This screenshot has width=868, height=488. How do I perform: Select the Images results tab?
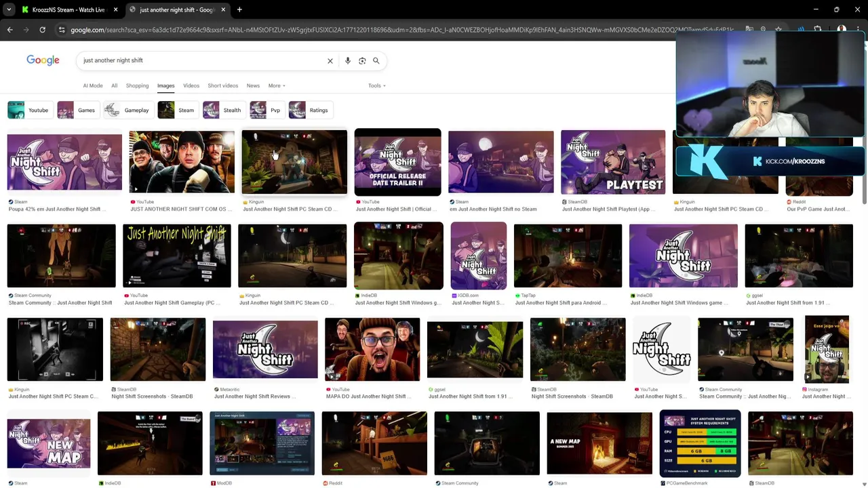point(166,85)
